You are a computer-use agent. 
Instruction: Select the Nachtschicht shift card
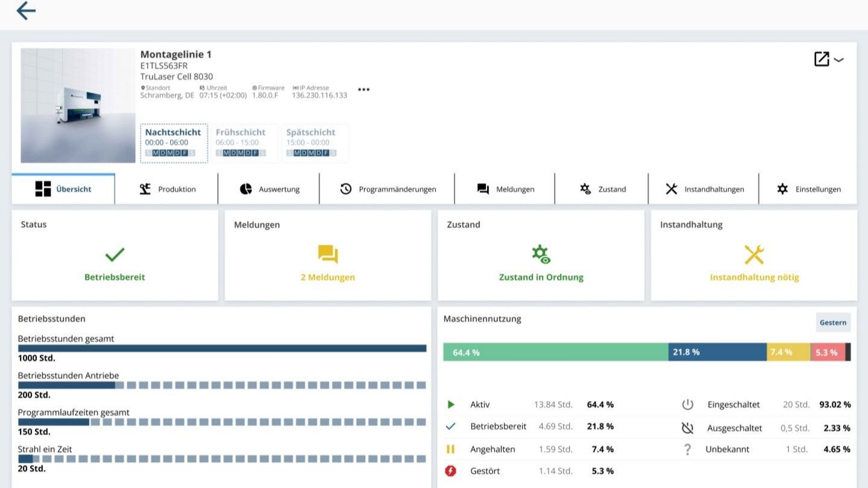[x=174, y=143]
